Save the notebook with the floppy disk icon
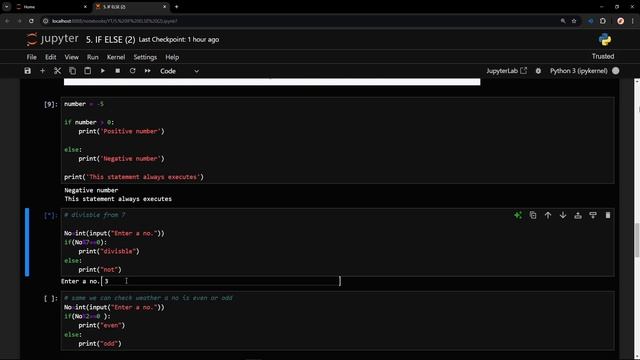 27,71
